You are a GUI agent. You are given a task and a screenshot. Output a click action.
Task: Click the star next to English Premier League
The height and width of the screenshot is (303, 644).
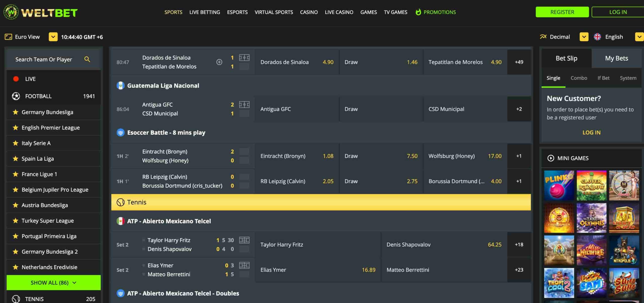point(16,128)
